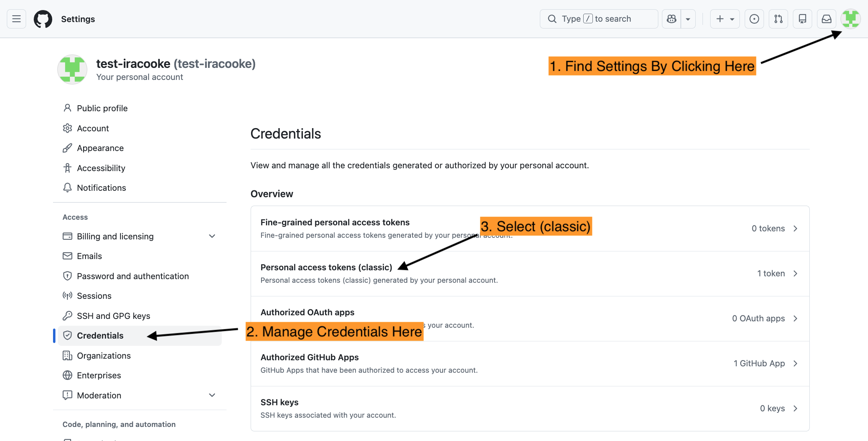
Task: Open Authorized OAuth apps row
Action: [530, 319]
